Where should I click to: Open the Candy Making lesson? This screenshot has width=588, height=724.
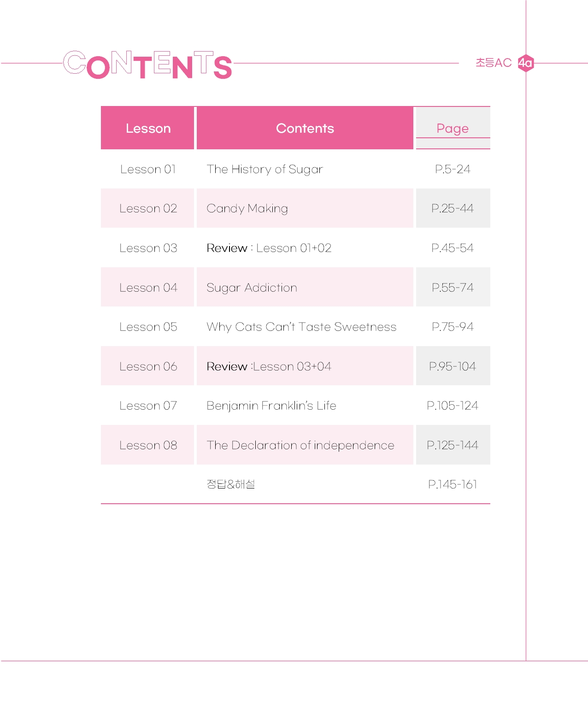[247, 208]
